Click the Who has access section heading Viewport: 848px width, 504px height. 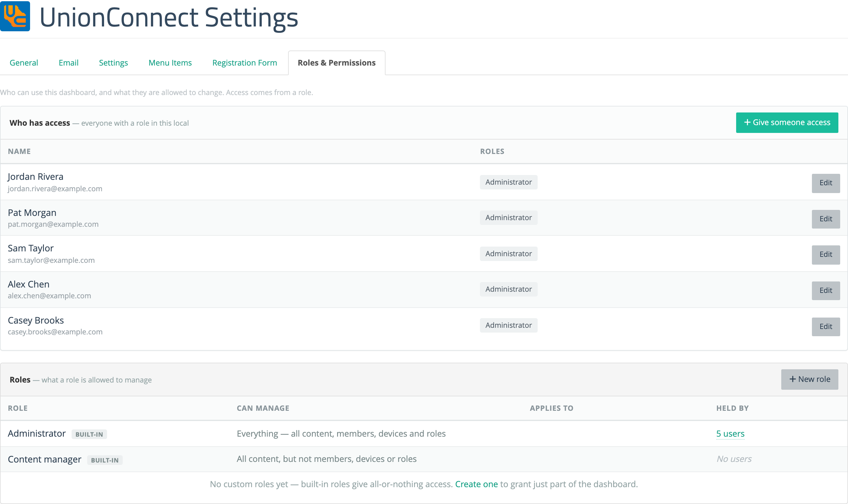(x=40, y=123)
